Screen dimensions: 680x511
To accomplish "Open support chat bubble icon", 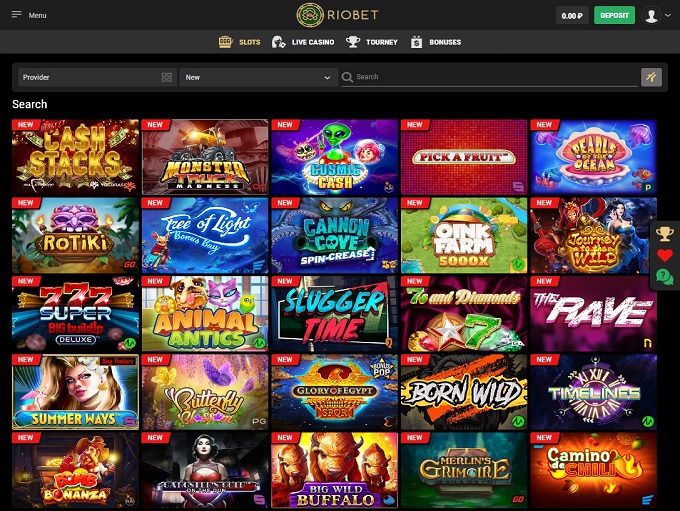I will tap(664, 277).
